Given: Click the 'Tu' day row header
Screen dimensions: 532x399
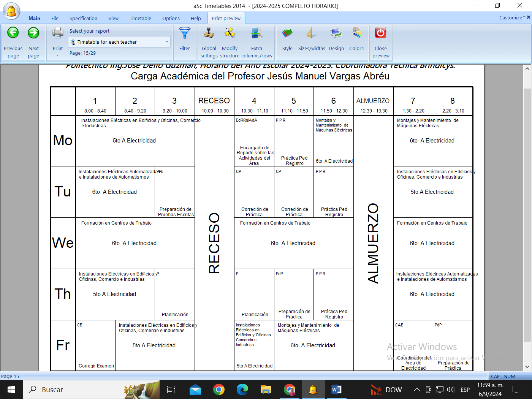Looking at the screenshot, I should (x=63, y=192).
